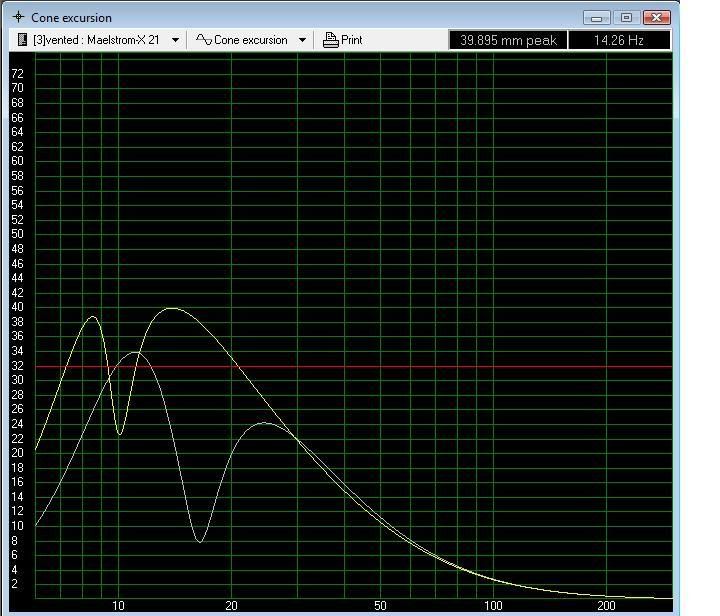
Task: Click the red Xmax limit line at 32
Action: pos(354,367)
